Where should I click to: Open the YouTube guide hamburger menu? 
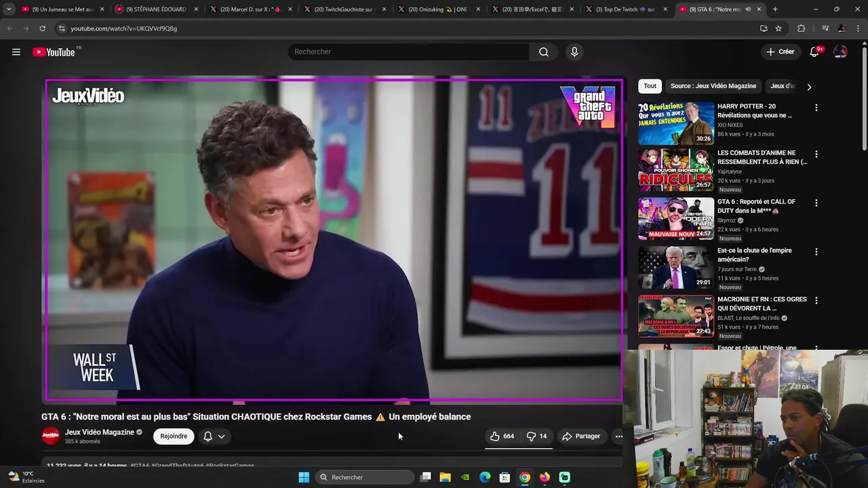(x=16, y=52)
